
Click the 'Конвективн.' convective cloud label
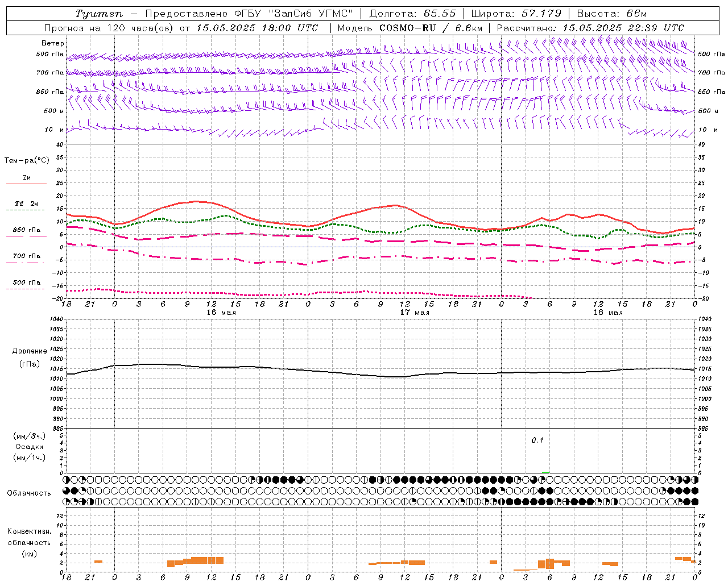point(30,531)
